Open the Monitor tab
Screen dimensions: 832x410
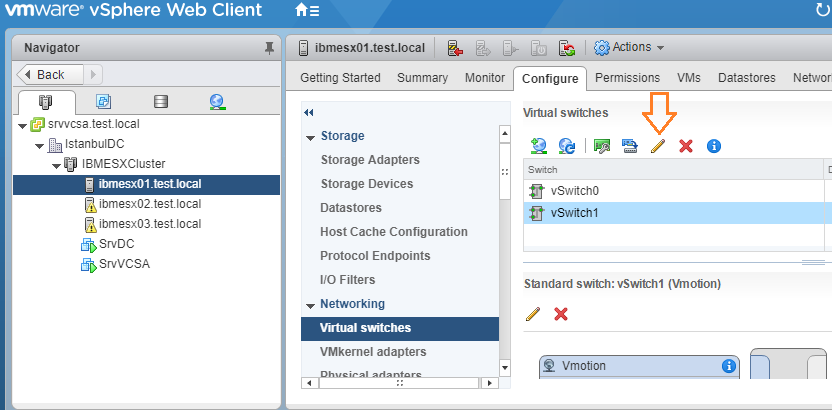(x=485, y=78)
